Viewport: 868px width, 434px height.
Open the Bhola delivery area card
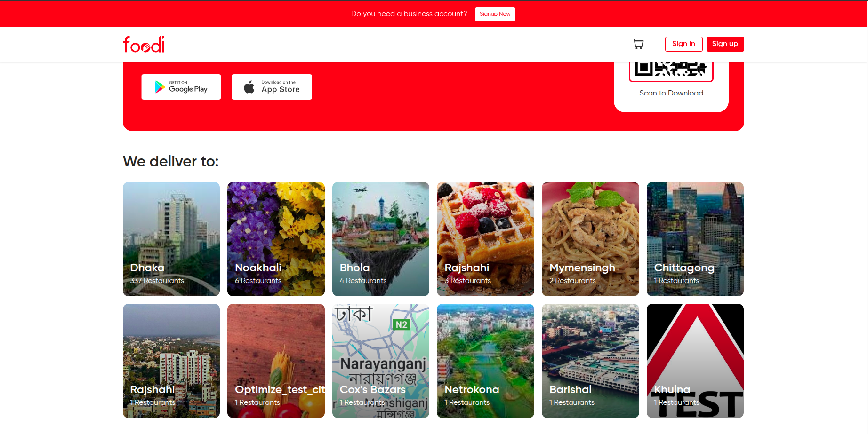click(381, 239)
